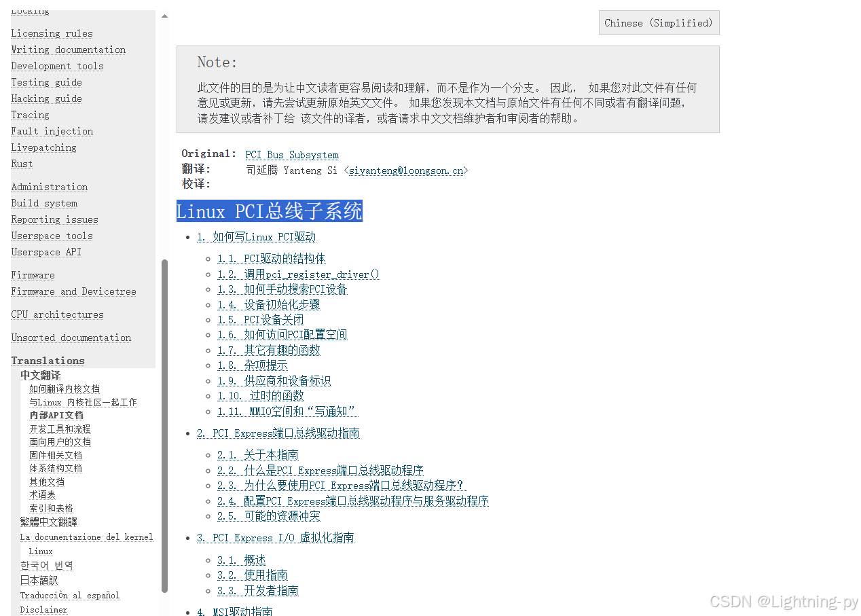This screenshot has height=616, width=861.
Task: Open 繁體中文翻譯 translation link
Action: [x=49, y=522]
